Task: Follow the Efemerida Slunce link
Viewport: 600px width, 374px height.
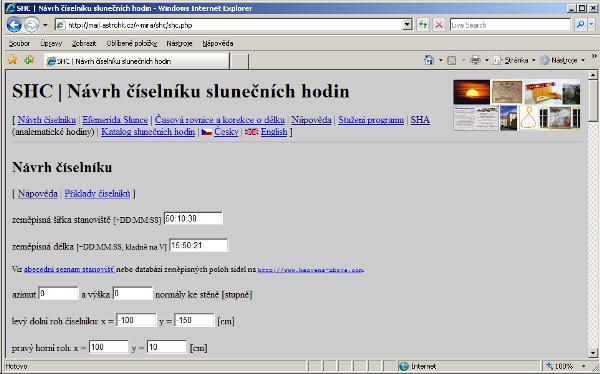Action: click(x=115, y=120)
